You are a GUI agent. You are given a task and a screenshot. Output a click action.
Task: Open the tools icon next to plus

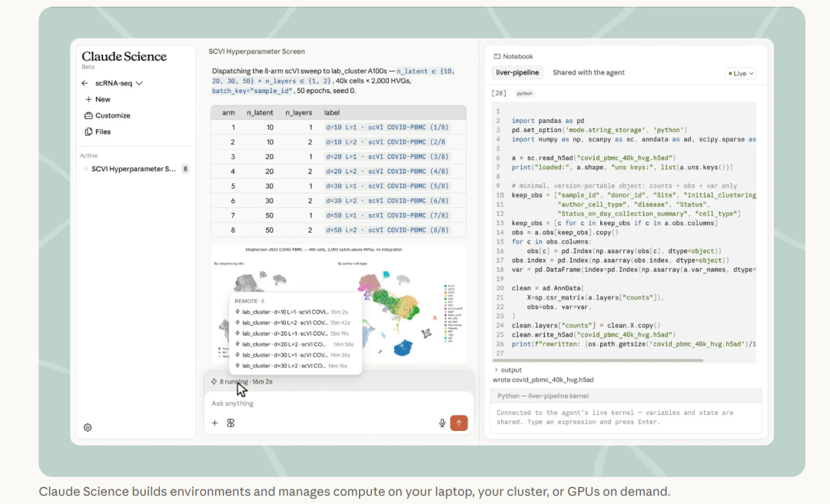[x=231, y=423]
